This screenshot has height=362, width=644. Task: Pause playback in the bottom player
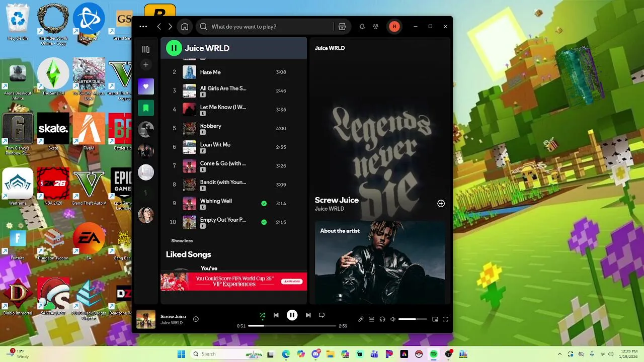(292, 315)
